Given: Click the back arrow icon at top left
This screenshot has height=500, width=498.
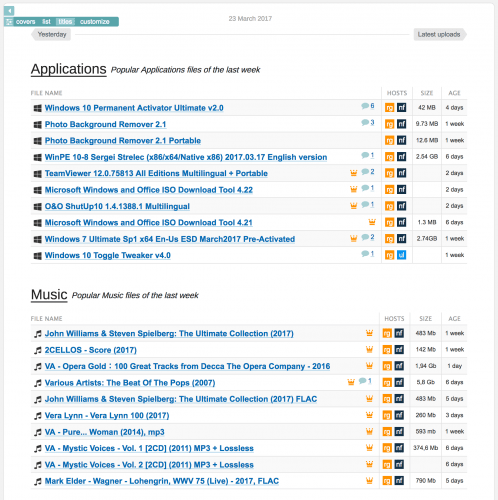Looking at the screenshot, I should [9, 11].
